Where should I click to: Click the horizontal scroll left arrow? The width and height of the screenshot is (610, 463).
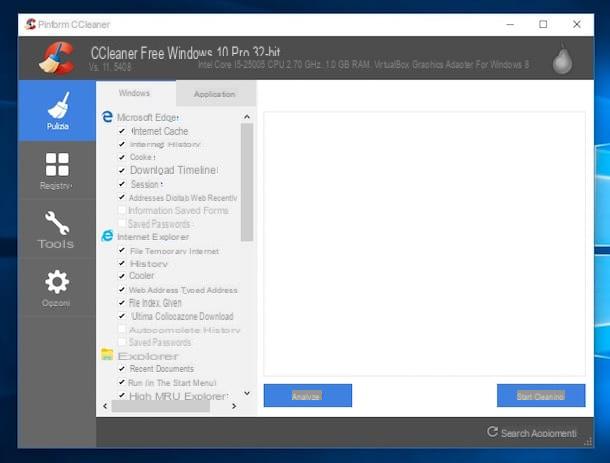coord(105,406)
